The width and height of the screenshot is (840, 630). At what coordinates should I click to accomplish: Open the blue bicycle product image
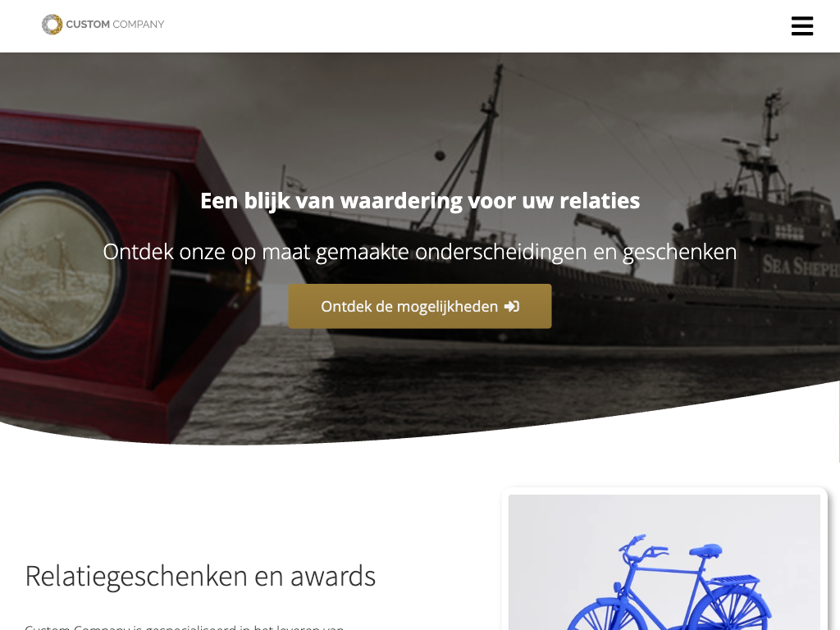tap(664, 563)
